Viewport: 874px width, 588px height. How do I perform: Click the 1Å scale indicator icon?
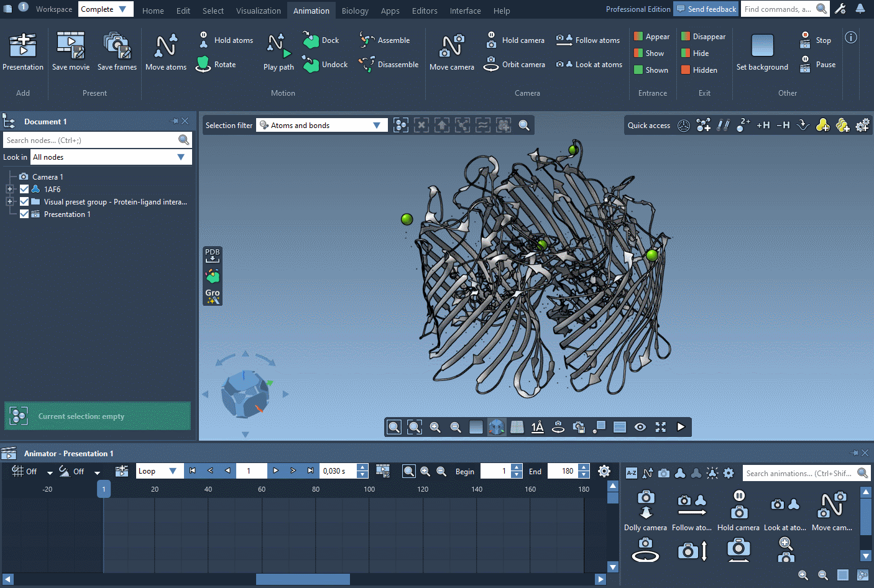click(537, 427)
